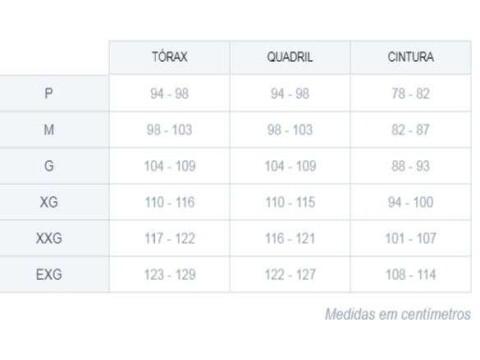The height and width of the screenshot is (360, 480).
Task: Select the XXG size row label
Action: [49, 238]
